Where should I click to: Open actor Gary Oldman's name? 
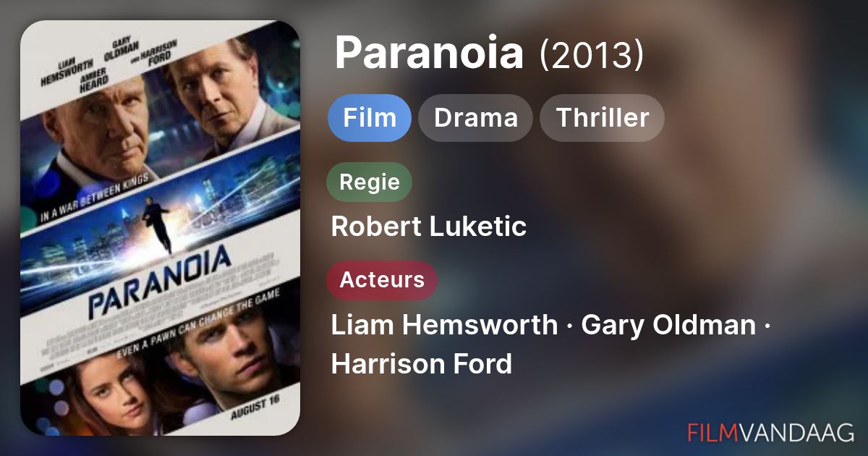pos(668,325)
